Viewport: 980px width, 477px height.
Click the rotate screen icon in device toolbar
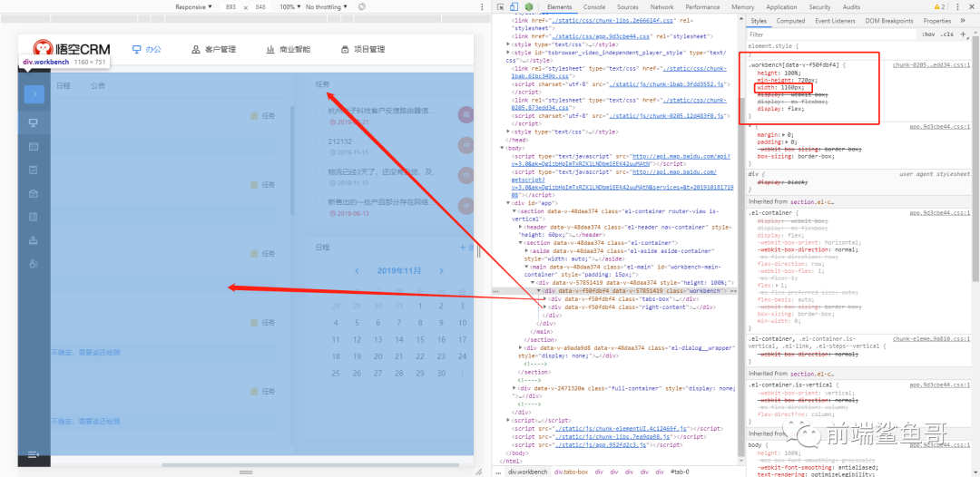(x=362, y=7)
